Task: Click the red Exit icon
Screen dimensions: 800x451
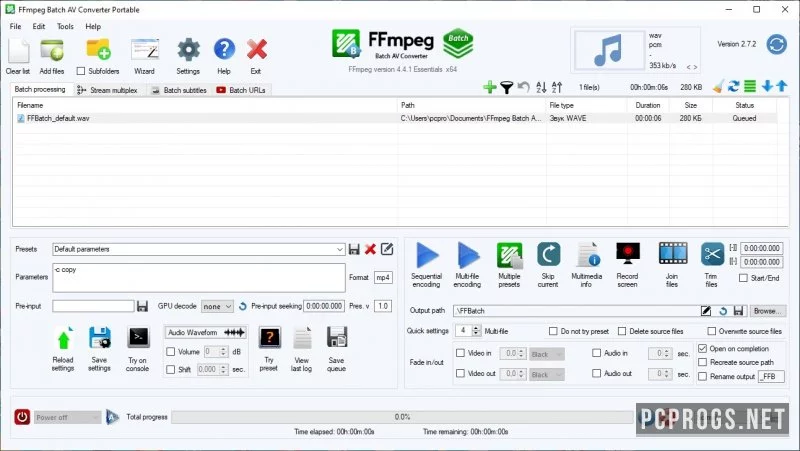Action: (x=256, y=50)
